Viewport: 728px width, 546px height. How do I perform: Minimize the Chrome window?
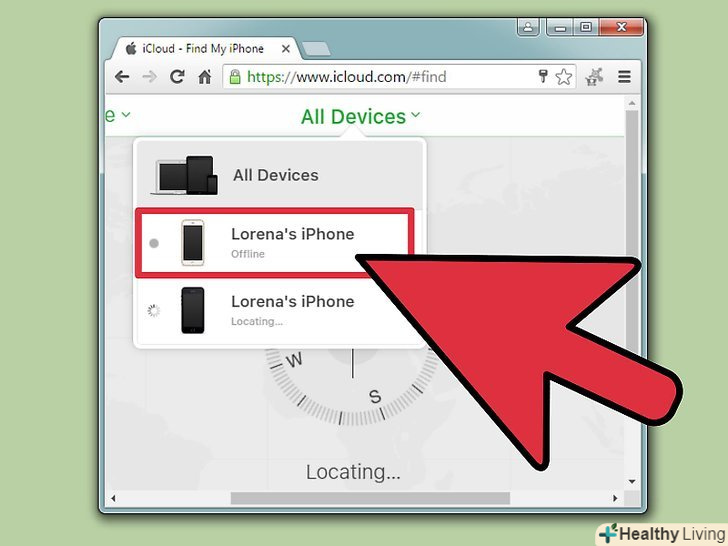560,27
